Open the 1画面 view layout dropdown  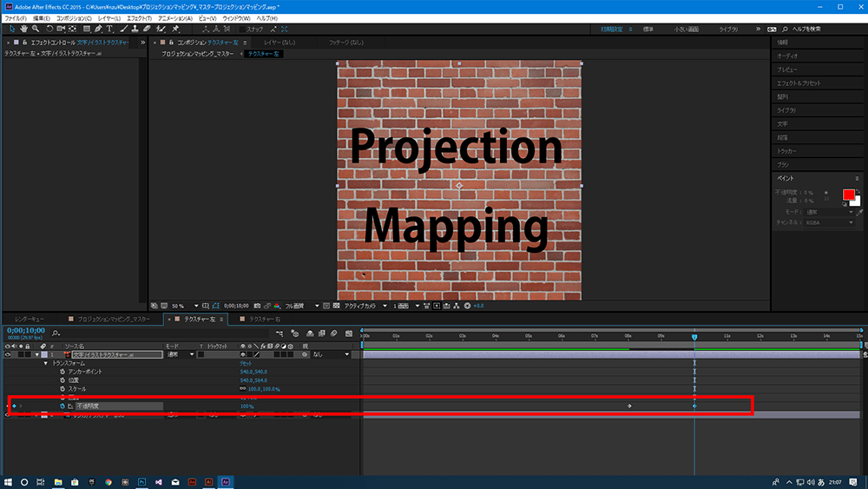[x=405, y=306]
